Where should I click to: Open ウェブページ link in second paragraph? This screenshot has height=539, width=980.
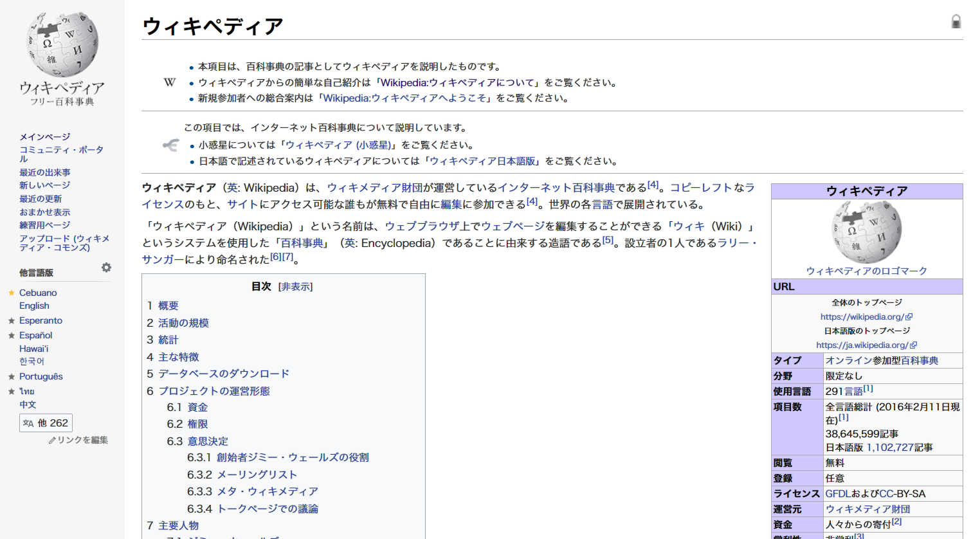click(x=513, y=226)
